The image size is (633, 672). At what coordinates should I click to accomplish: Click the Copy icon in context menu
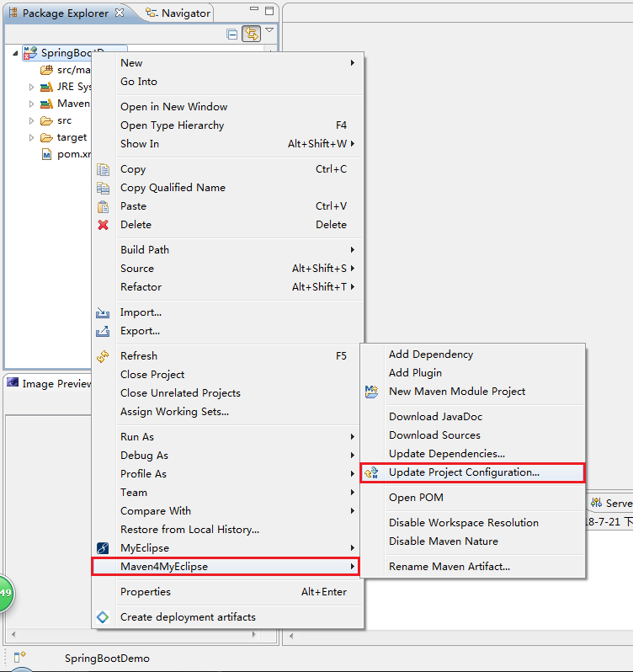[103, 169]
